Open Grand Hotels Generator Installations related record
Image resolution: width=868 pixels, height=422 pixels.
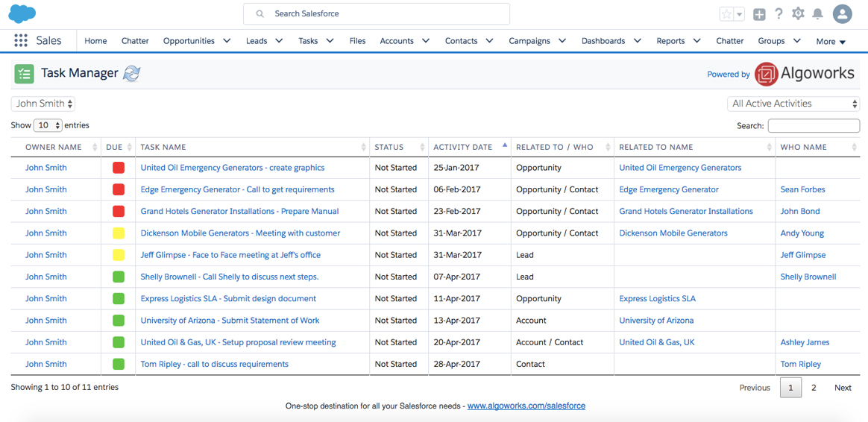pos(686,212)
